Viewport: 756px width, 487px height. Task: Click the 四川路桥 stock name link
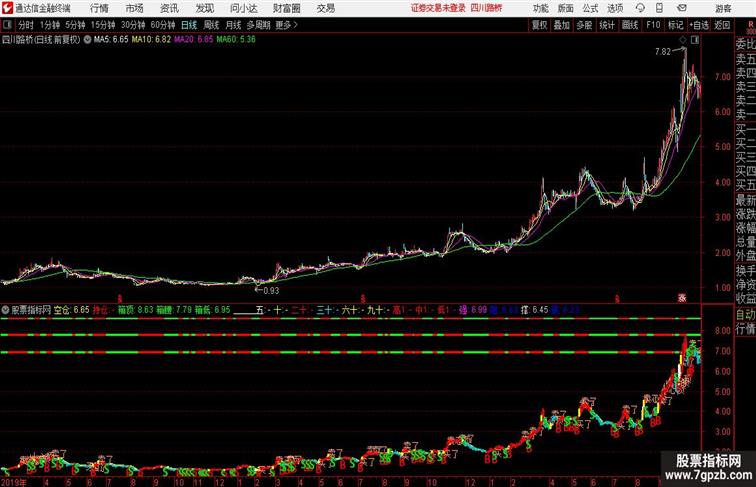coord(486,8)
